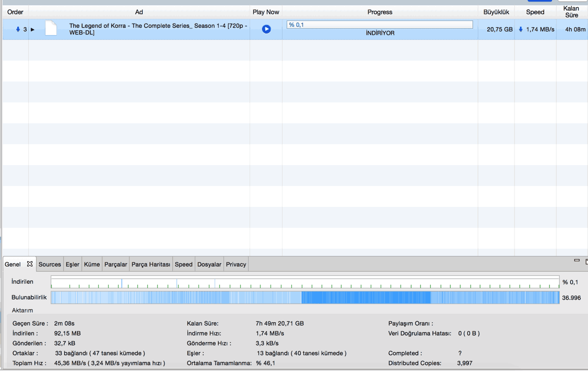This screenshot has height=371, width=588.
Task: Click the 4h 08m remaining time cell
Action: tap(575, 29)
